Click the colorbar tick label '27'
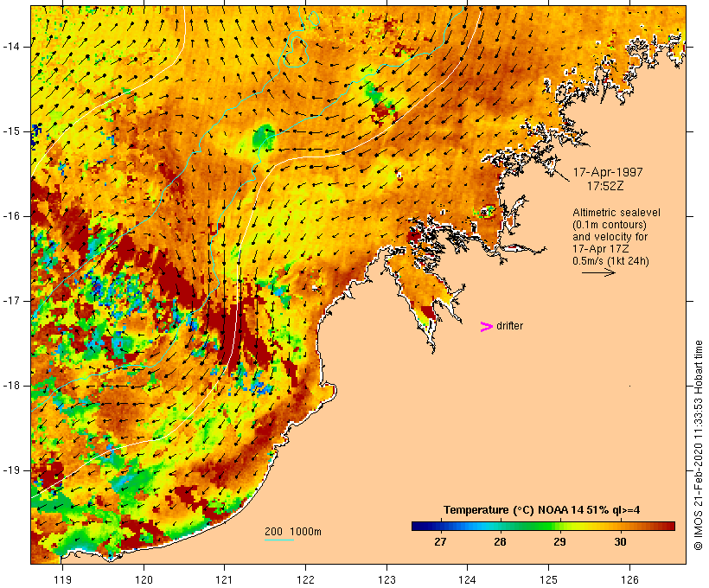 440,542
